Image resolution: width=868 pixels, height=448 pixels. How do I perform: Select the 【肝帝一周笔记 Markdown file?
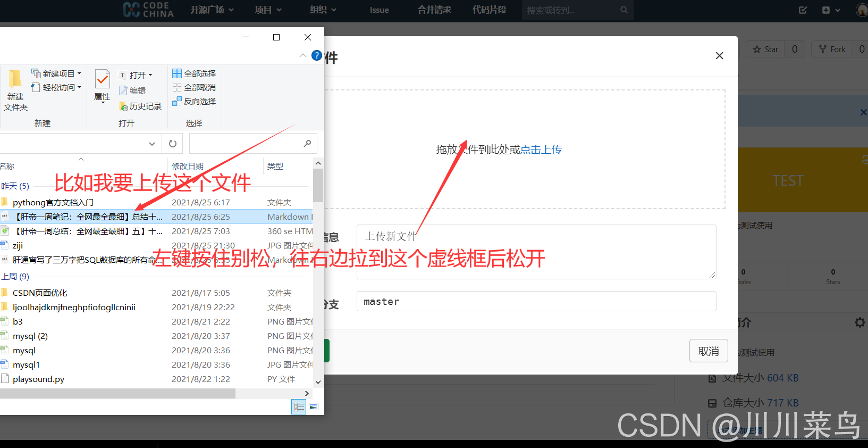tap(88, 217)
